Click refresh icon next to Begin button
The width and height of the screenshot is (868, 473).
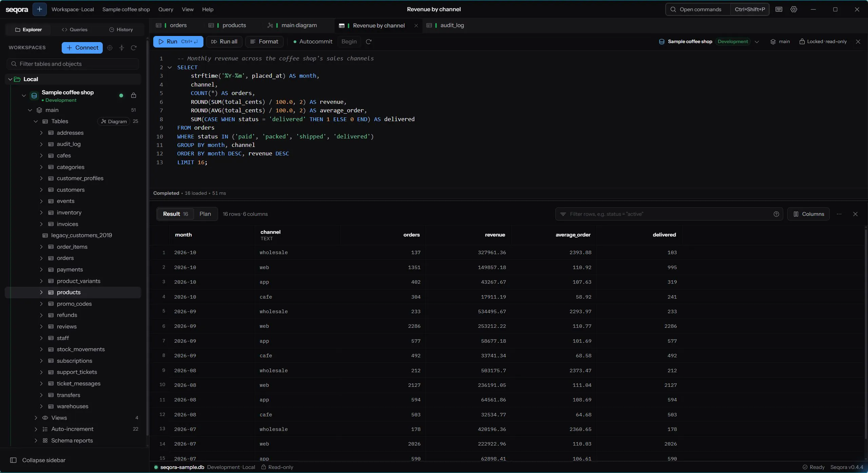click(x=369, y=41)
